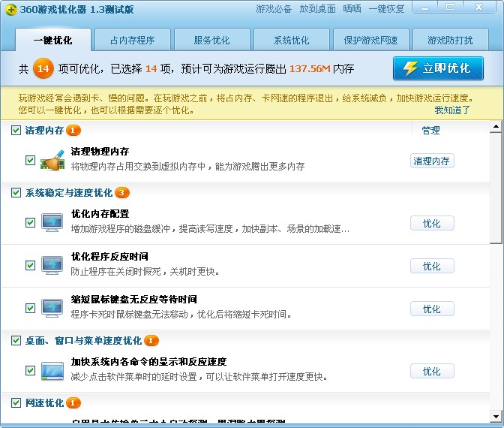Click the orange badge next to 桌面、窗口与菜单速度优化
504x428 pixels.
point(151,340)
